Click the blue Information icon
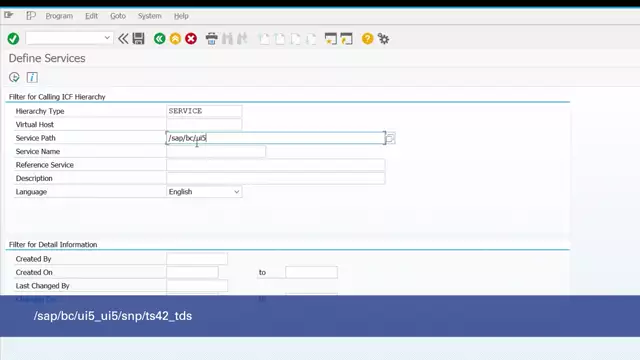This screenshot has width=640, height=360. [32, 77]
